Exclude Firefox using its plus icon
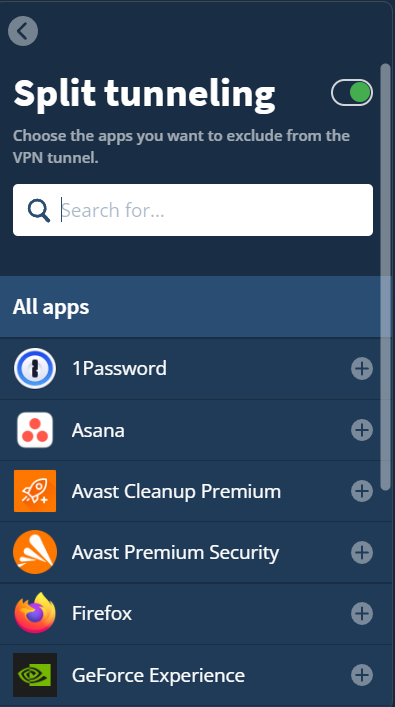This screenshot has height=707, width=395. click(x=362, y=614)
